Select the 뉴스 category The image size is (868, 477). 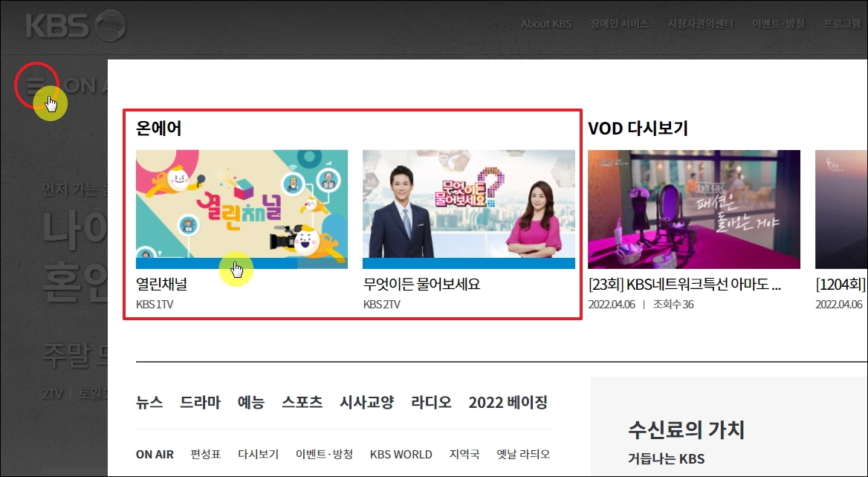(x=149, y=402)
